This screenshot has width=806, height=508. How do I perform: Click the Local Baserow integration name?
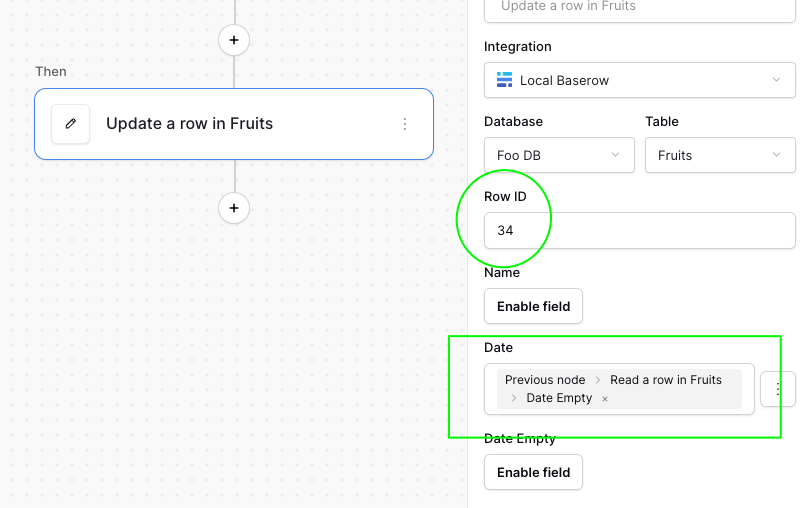[x=564, y=80]
